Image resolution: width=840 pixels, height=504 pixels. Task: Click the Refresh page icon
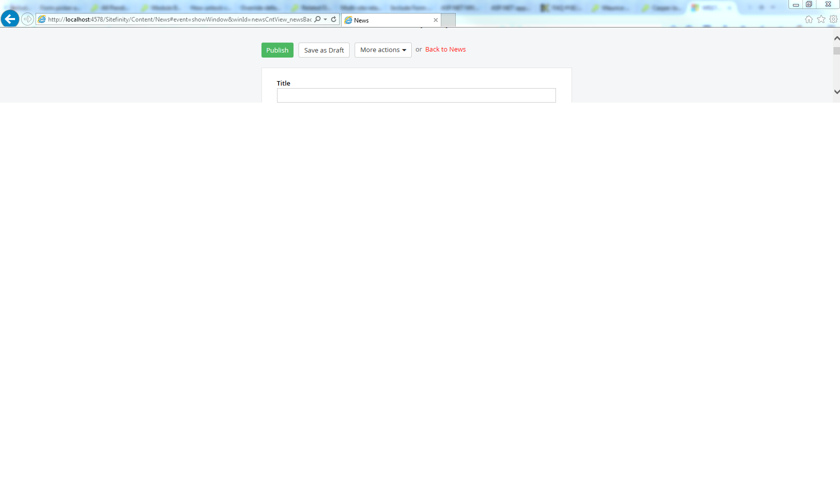point(334,20)
